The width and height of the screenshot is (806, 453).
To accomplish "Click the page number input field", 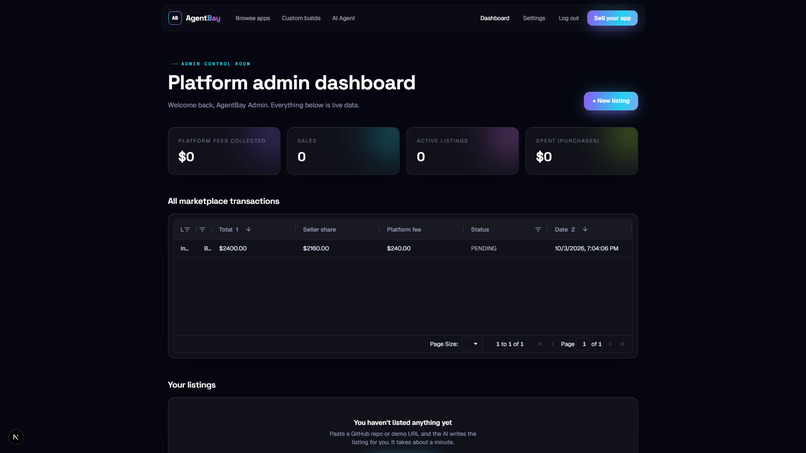I will click(584, 344).
